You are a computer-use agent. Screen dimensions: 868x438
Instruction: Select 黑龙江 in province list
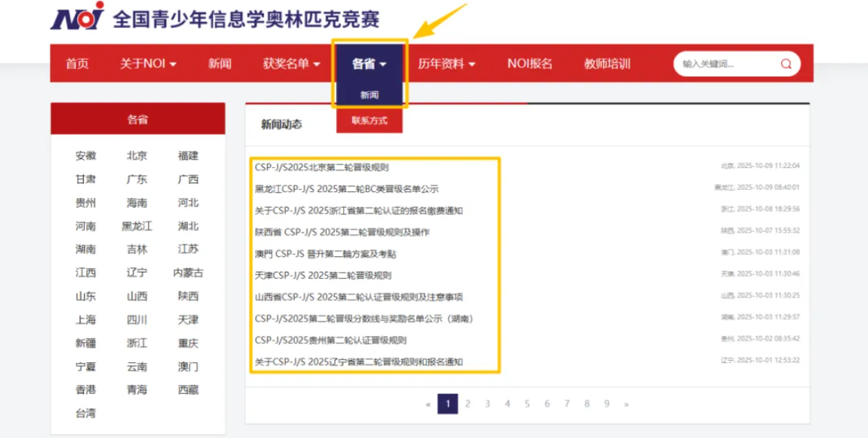(137, 226)
